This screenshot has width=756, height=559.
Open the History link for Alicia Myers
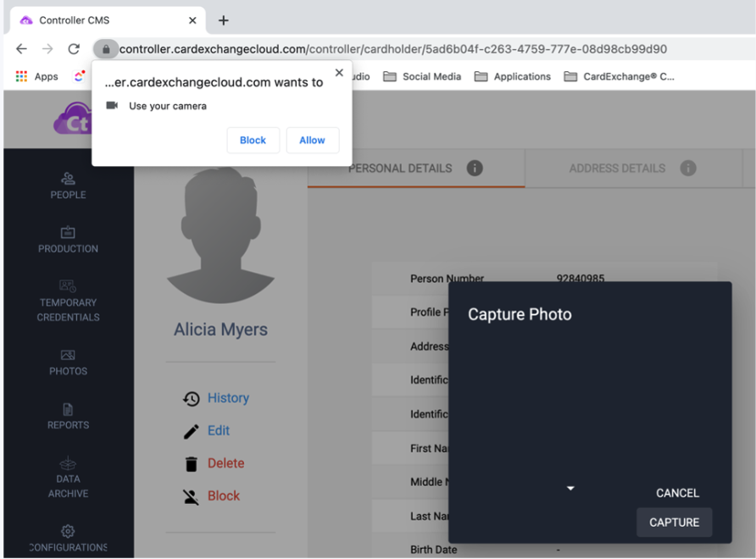[227, 398]
